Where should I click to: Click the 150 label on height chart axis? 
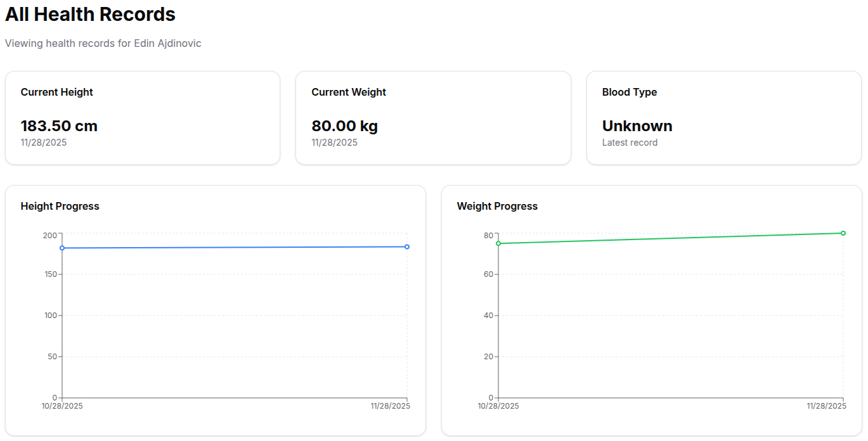(x=50, y=274)
